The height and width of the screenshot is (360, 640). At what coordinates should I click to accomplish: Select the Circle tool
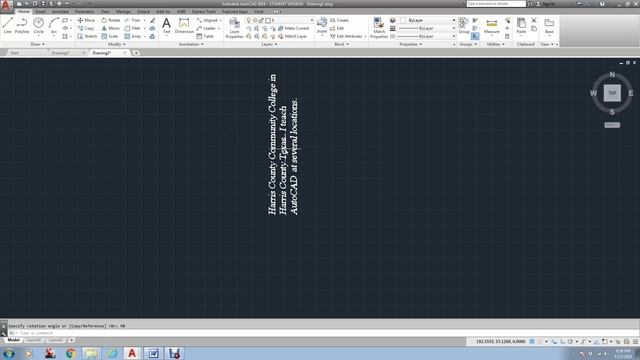[38, 25]
